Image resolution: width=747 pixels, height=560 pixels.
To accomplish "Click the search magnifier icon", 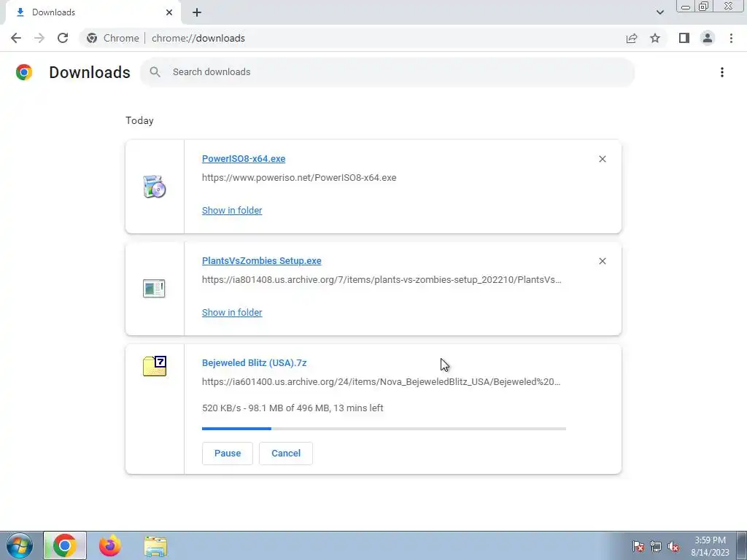I will coord(155,72).
